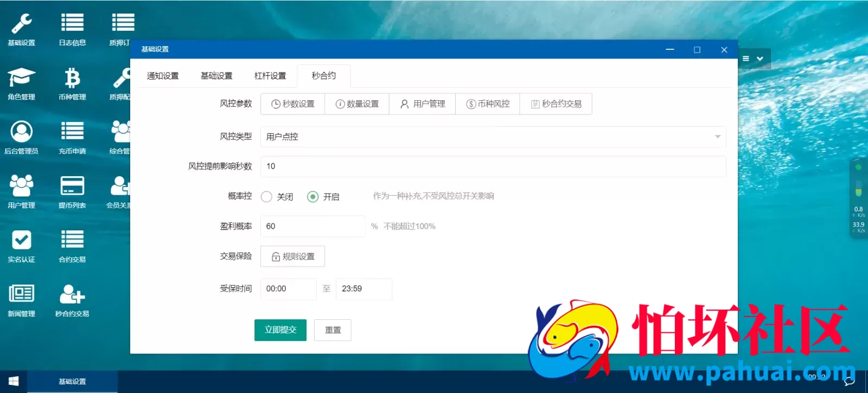Open the 风控类型 dropdown showing 用户点控

[x=493, y=137]
